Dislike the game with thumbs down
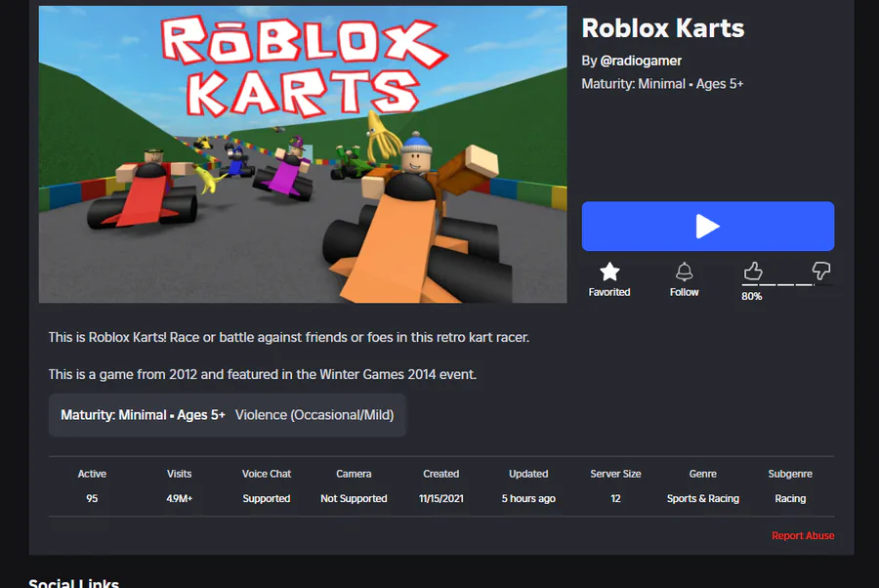This screenshot has width=879, height=588. pyautogui.click(x=821, y=271)
